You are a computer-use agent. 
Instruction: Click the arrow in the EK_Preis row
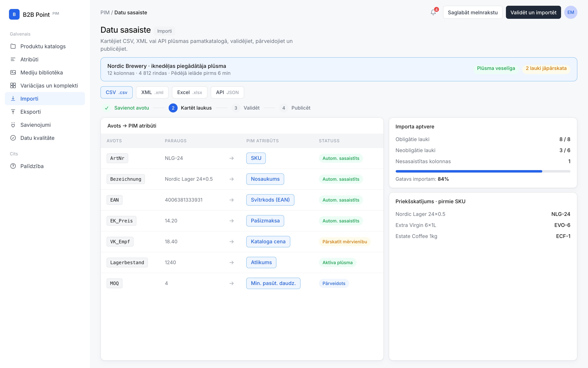pyautogui.click(x=232, y=221)
